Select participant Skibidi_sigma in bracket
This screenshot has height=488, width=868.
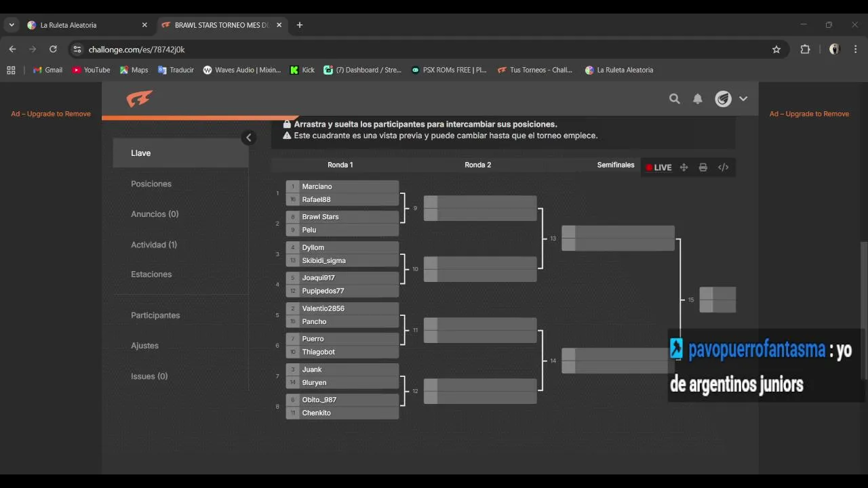click(342, 260)
